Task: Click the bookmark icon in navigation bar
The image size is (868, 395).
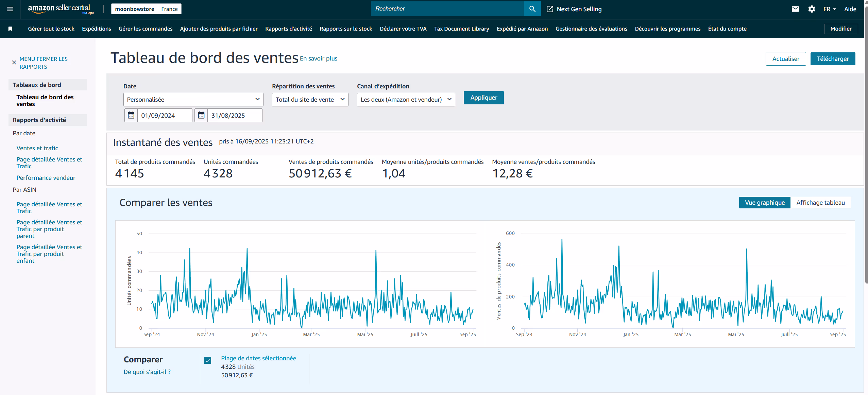Action: pos(10,29)
